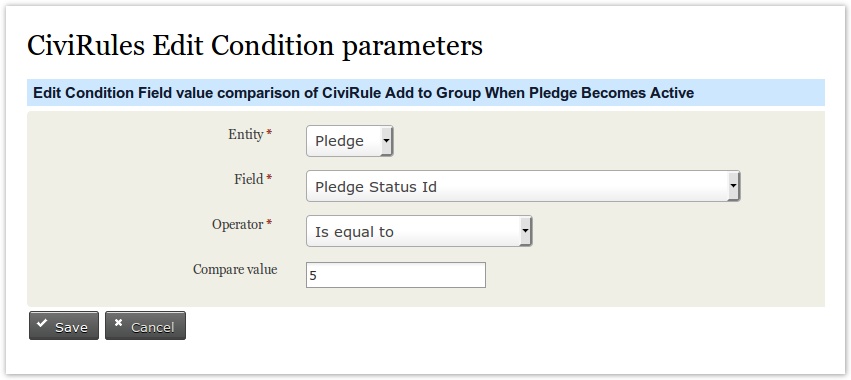851x380 pixels.
Task: Cancel editing the condition
Action: pos(145,326)
